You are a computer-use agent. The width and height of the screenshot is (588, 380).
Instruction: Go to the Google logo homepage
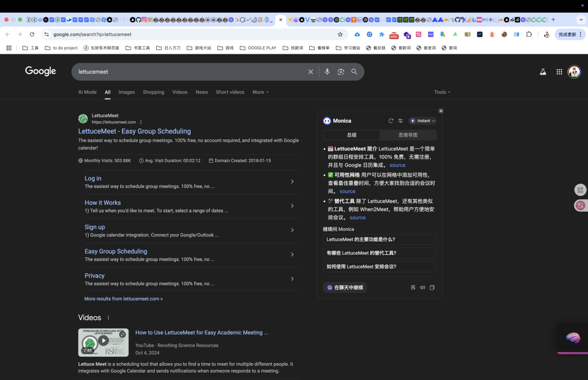pos(40,71)
